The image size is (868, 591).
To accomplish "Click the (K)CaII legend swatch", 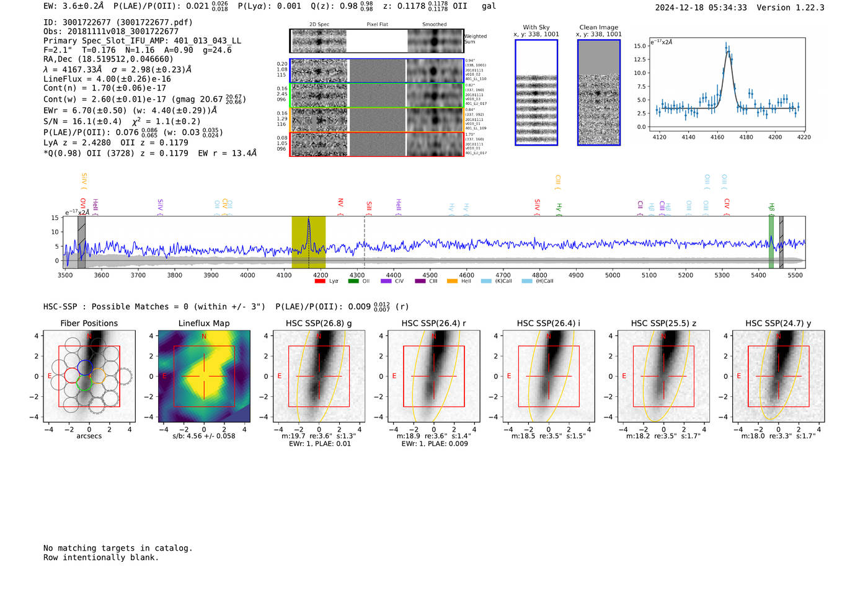I will pos(486,282).
